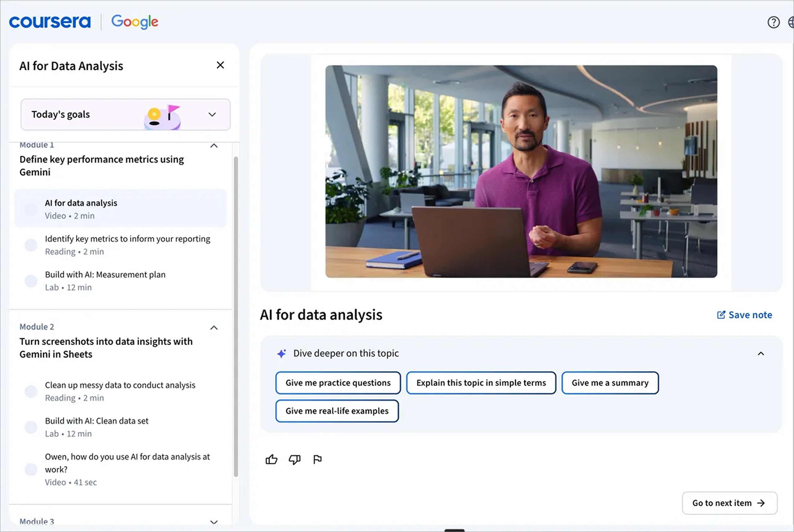Click the Module 3 label
The width and height of the screenshot is (794, 532).
pos(37,521)
